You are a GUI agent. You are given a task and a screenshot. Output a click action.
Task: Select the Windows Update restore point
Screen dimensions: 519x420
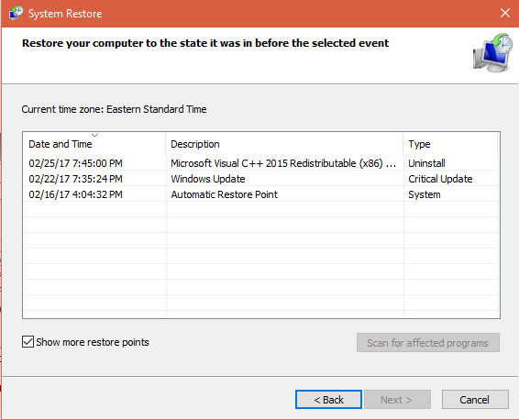pyautogui.click(x=260, y=179)
